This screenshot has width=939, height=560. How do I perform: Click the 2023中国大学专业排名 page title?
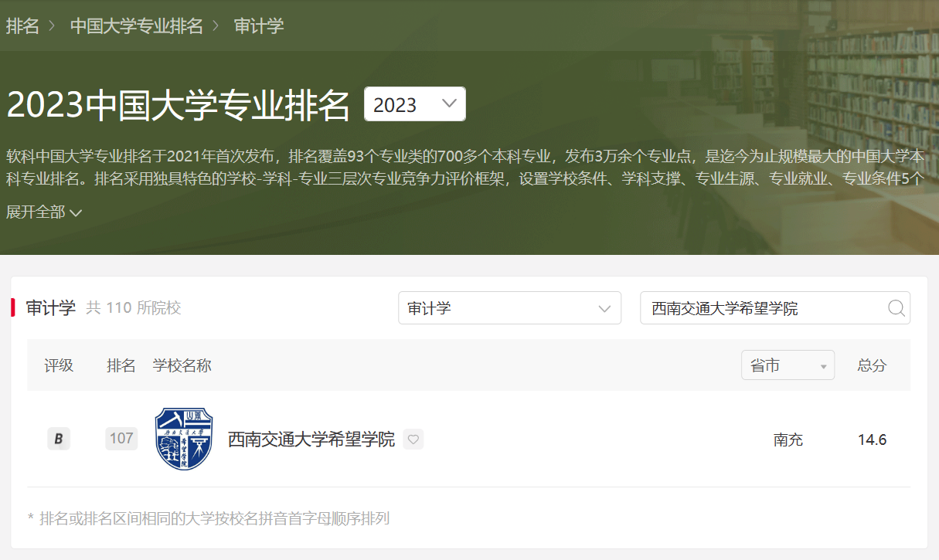(x=179, y=105)
